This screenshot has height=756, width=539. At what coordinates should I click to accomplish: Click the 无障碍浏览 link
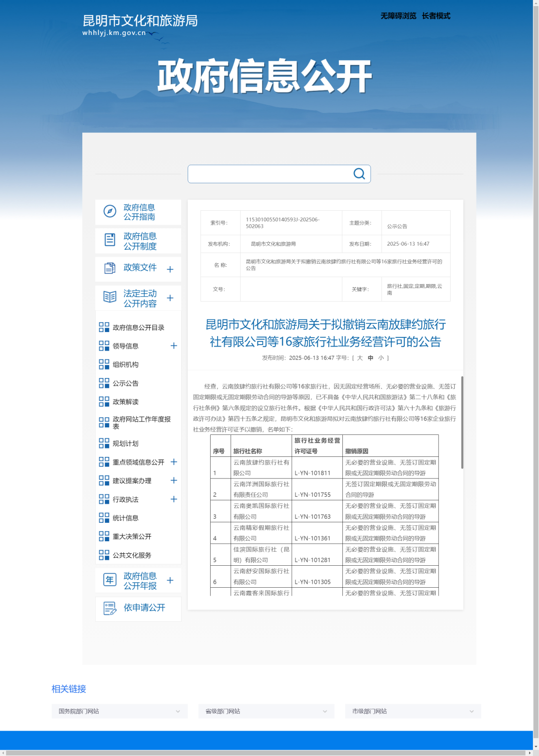(398, 16)
